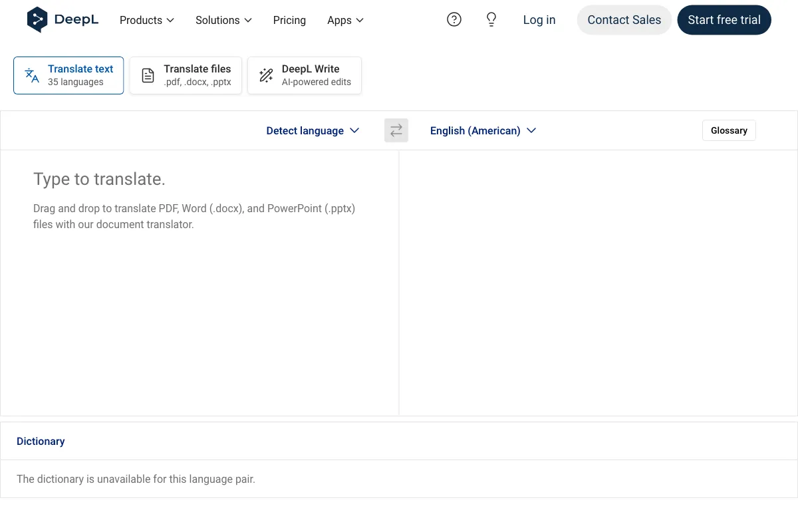Switch to the DeepL Write tab

click(x=304, y=74)
